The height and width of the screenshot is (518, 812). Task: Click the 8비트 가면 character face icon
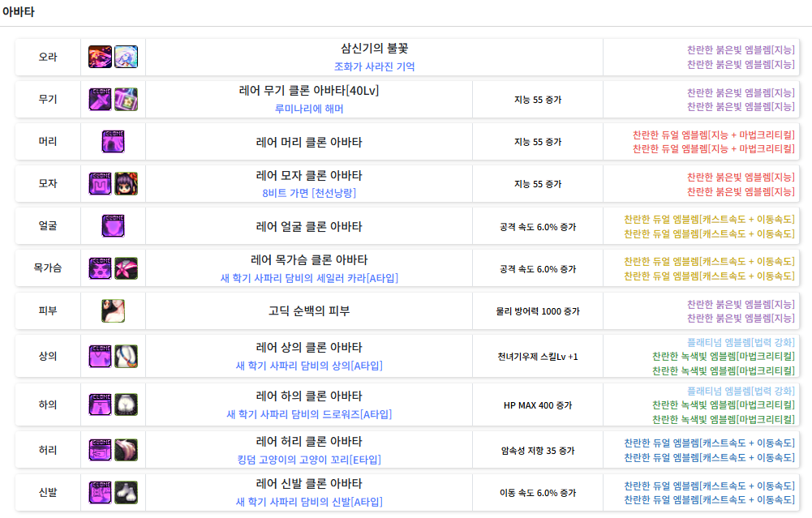tap(126, 184)
